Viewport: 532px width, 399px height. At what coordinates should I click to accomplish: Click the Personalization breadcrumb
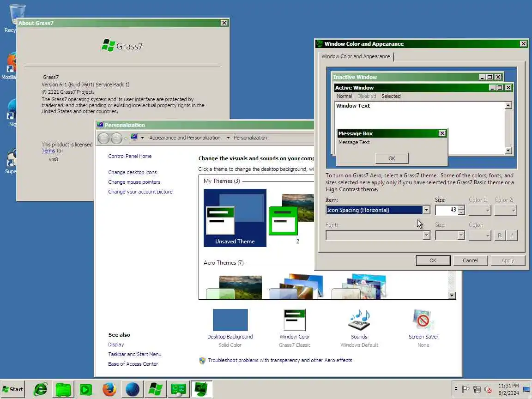[250, 138]
